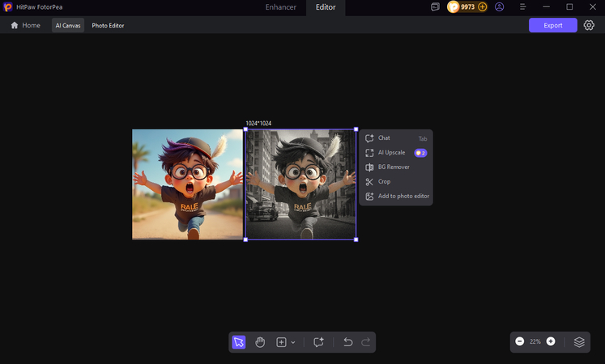Click the Export button
Viewport: 605px width, 364px height.
point(553,25)
